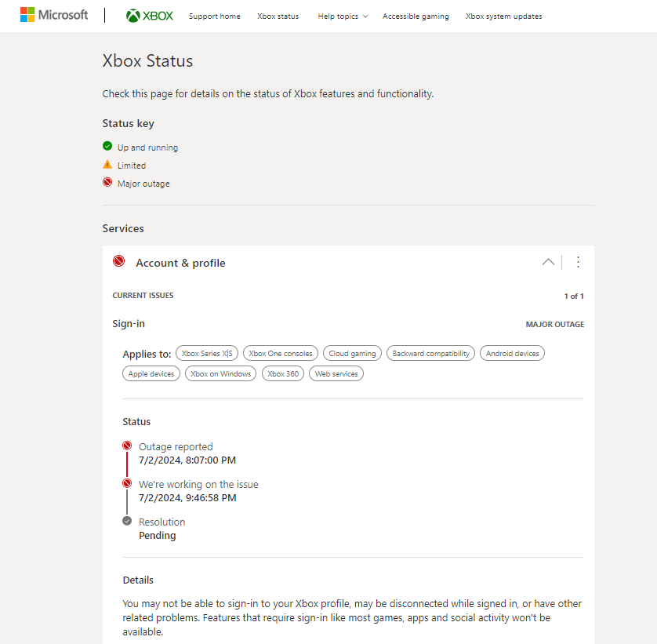Select the Cloud gaming tag

click(x=352, y=354)
